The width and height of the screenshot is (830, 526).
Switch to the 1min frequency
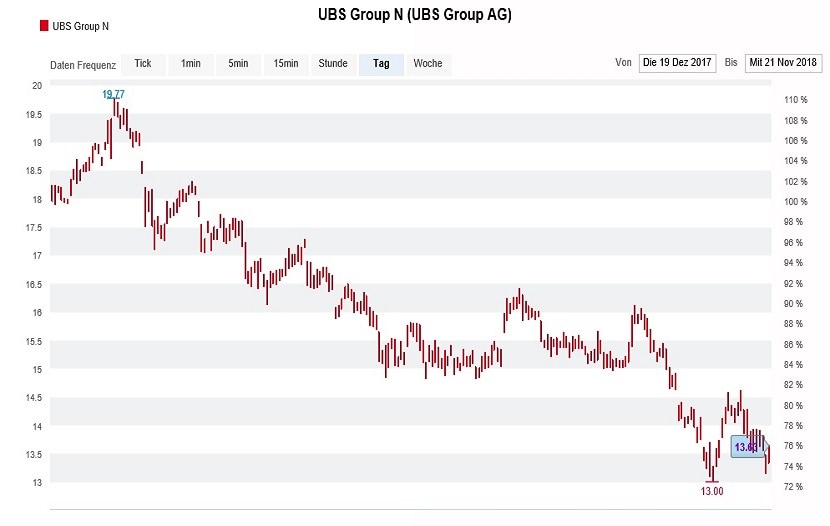click(191, 64)
